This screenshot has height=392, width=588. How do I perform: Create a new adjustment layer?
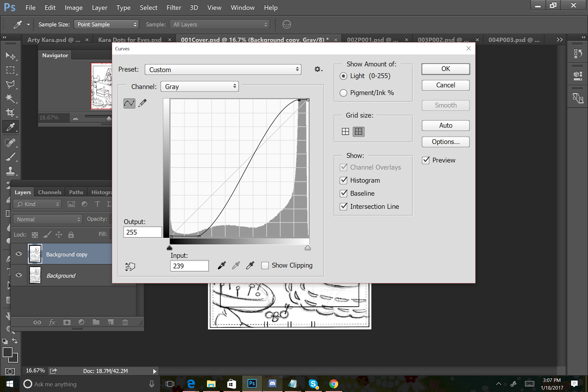pos(81,322)
